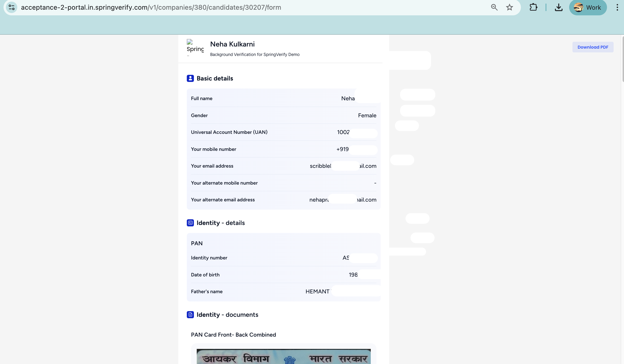
Task: Click the Identity documents file icon
Action: (x=190, y=314)
